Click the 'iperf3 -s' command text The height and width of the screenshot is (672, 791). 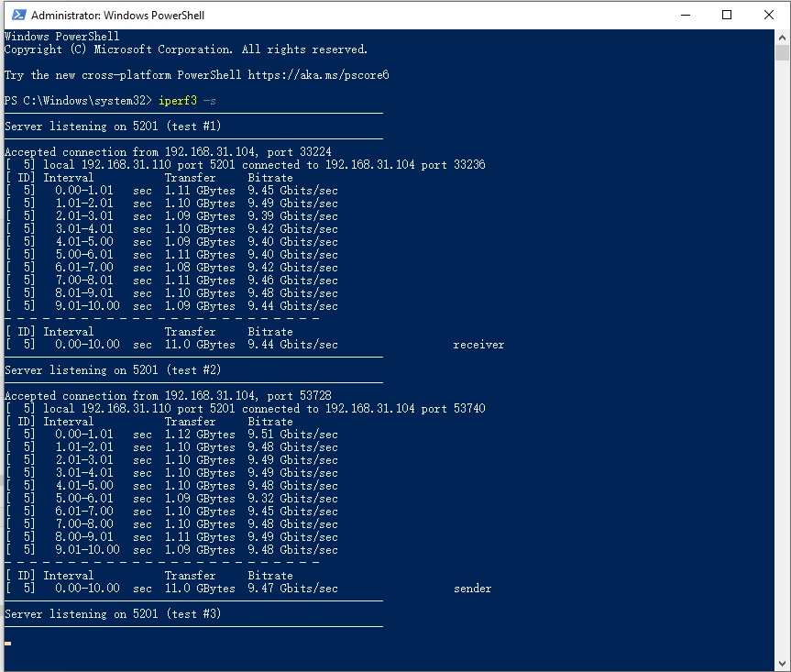click(187, 100)
